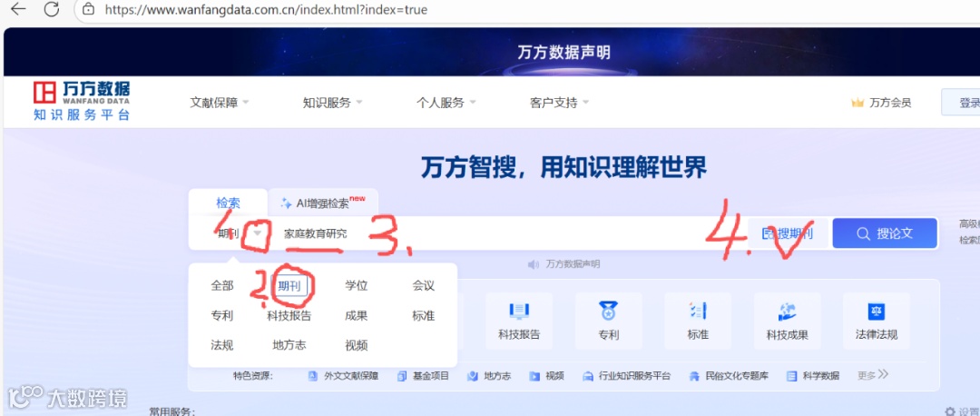Open the 科技成果 resource card icon
This screenshot has height=416, width=980.
point(787,311)
